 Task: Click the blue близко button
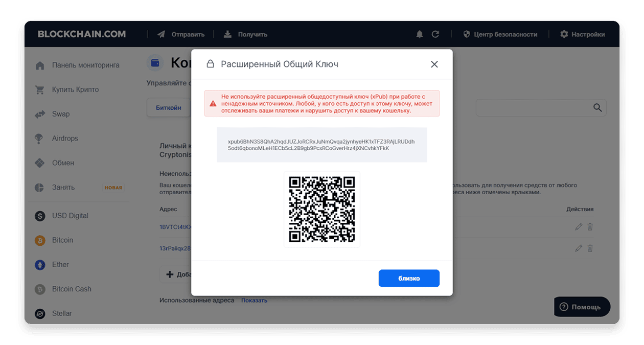click(x=409, y=279)
